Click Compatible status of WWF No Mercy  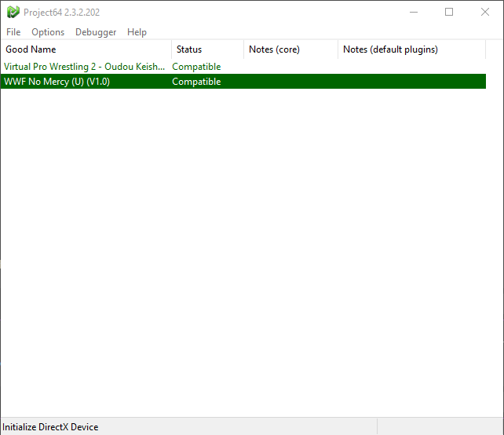click(x=196, y=82)
